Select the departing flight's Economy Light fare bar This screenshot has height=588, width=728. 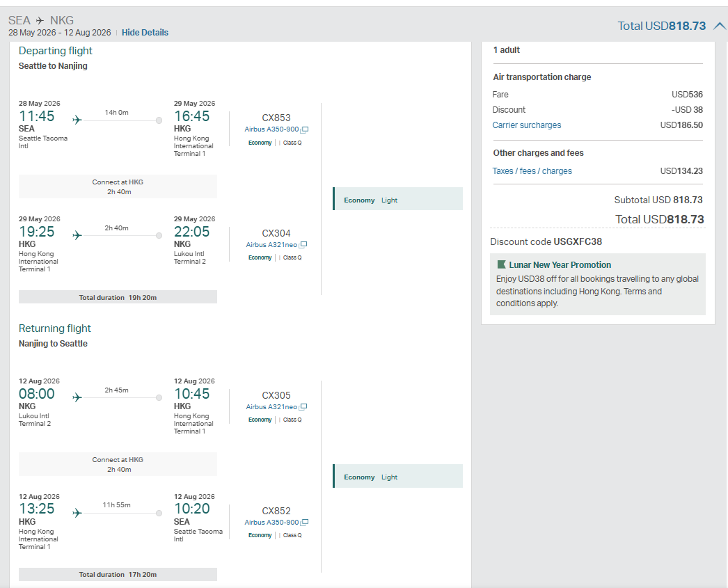[x=398, y=200]
